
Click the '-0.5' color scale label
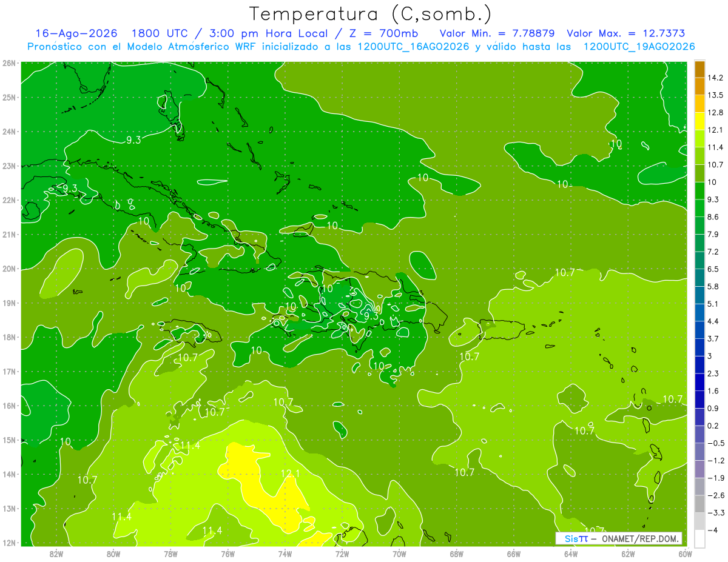click(x=716, y=443)
